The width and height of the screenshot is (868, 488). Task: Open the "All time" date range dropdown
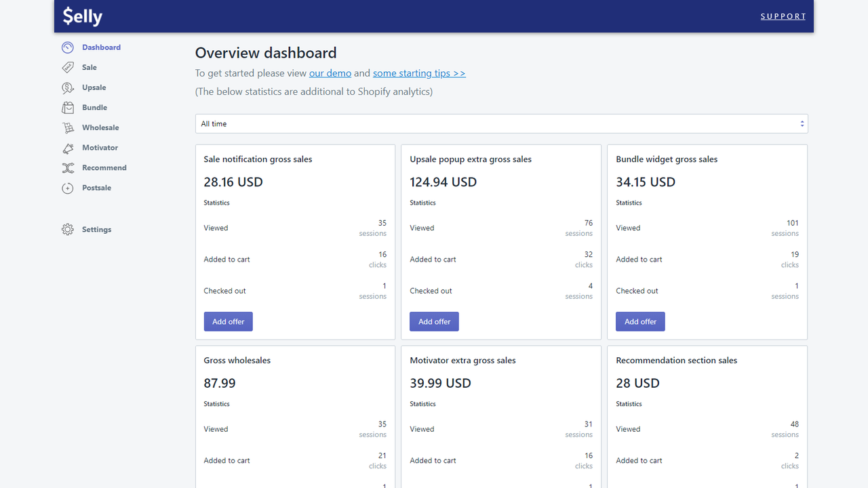[x=502, y=123]
